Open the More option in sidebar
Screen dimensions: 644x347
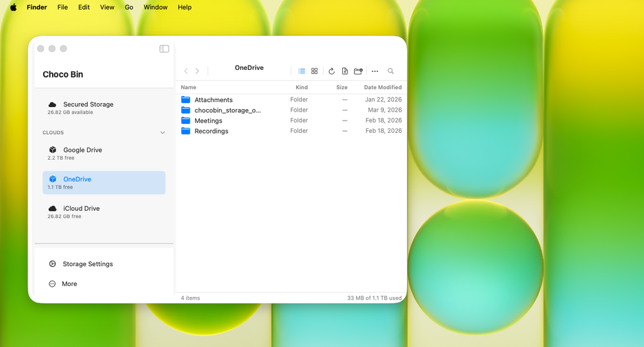(69, 284)
